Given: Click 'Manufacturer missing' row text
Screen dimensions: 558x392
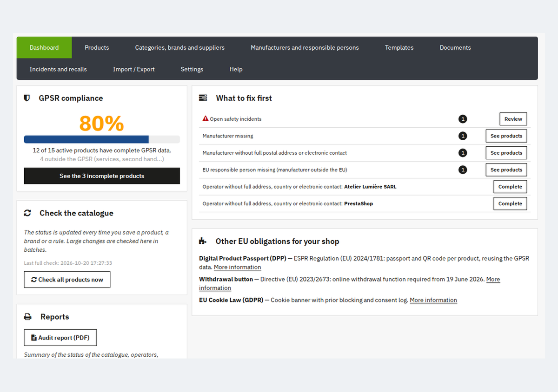Looking at the screenshot, I should [228, 136].
